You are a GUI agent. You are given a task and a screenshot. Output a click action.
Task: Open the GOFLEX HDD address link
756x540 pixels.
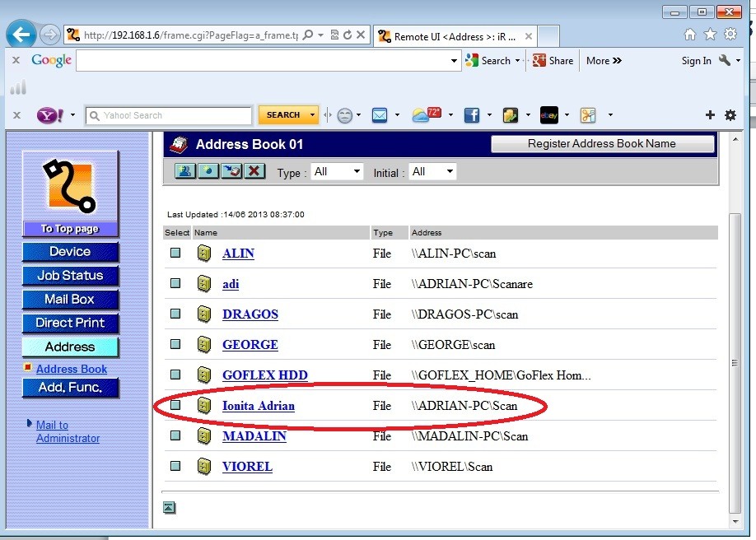[x=264, y=375]
